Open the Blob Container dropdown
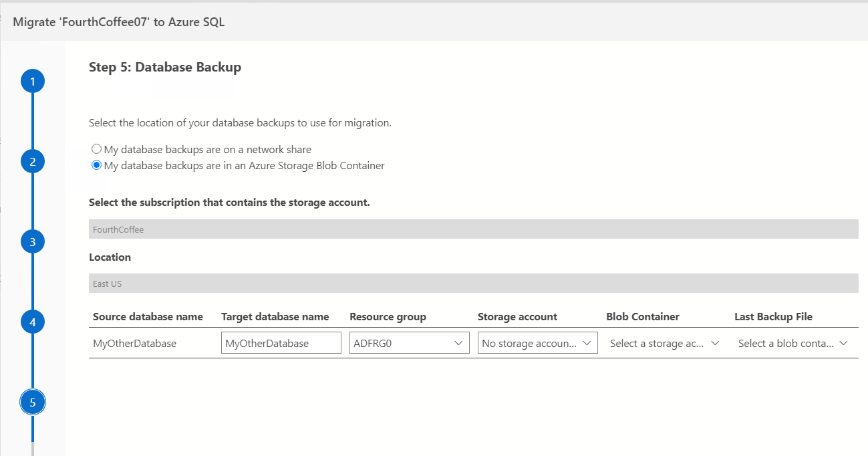This screenshot has height=456, width=868. tap(664, 343)
